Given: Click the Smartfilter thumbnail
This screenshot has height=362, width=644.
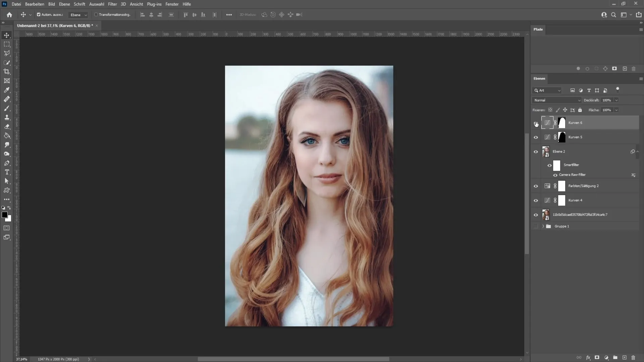Looking at the screenshot, I should coord(557,165).
